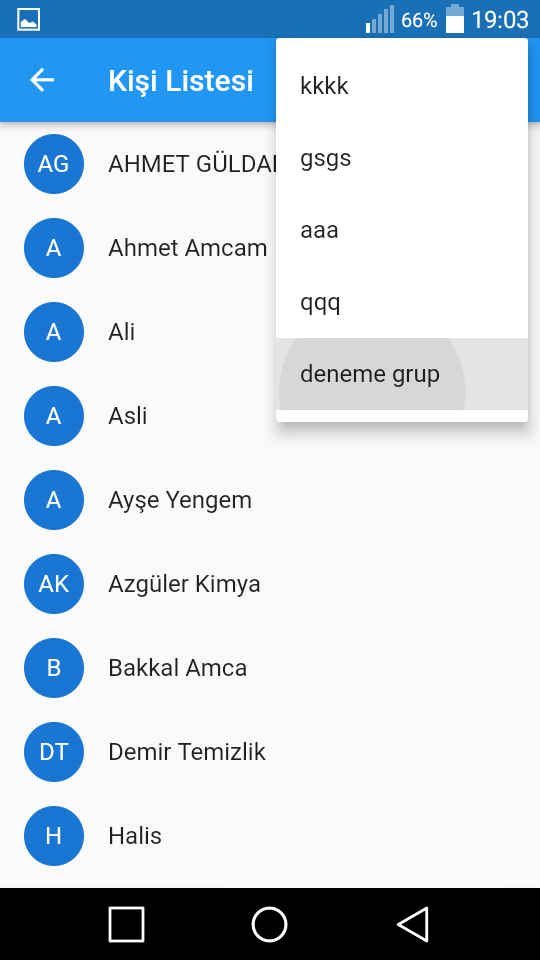
Task: Tap the H avatar for Halis
Action: [x=54, y=836]
